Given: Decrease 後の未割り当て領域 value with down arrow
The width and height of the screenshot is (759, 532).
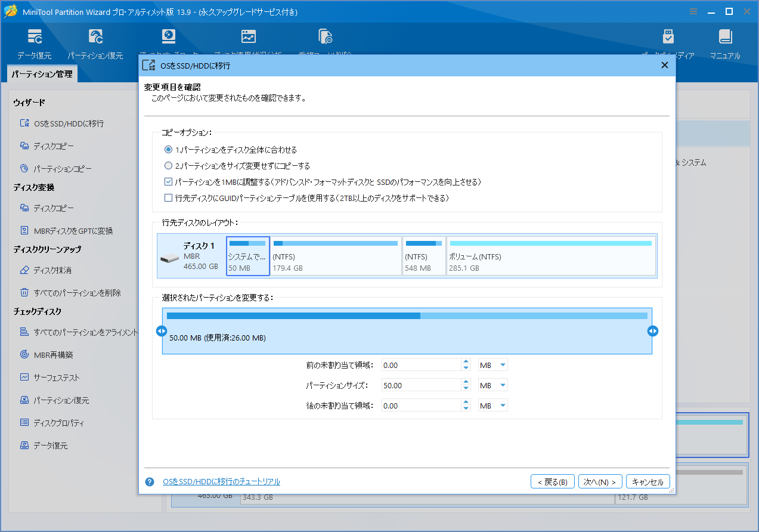Looking at the screenshot, I should coord(466,409).
